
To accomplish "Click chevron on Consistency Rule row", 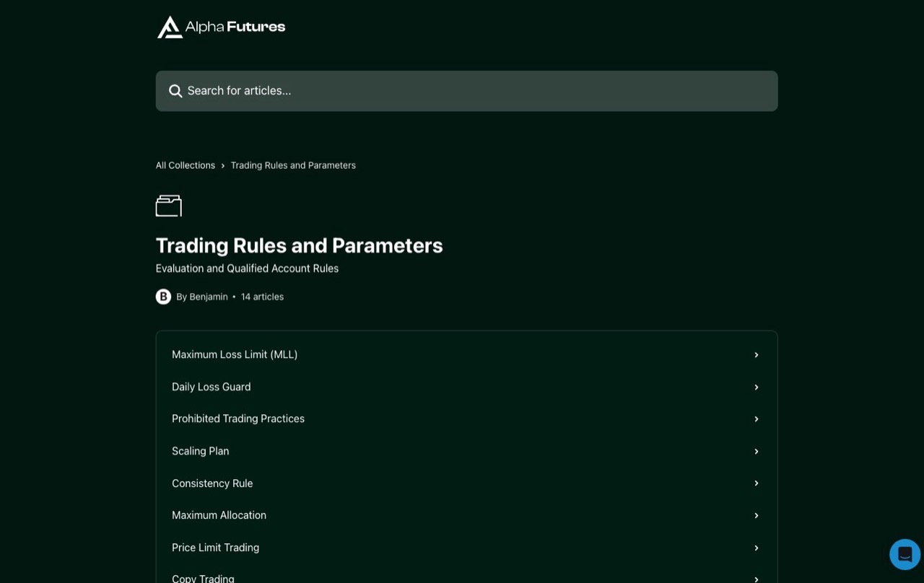I will tap(757, 483).
